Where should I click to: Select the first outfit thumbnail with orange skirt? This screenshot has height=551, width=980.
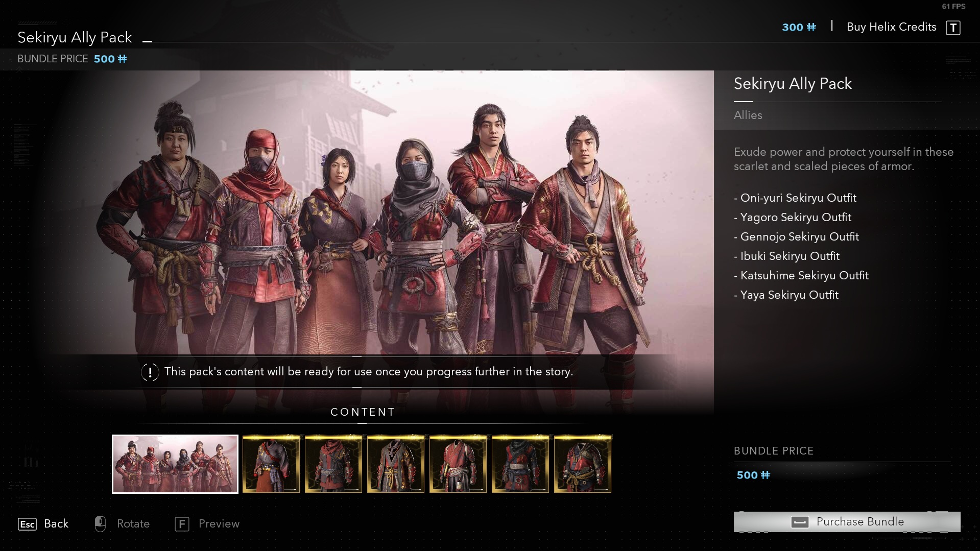click(271, 464)
